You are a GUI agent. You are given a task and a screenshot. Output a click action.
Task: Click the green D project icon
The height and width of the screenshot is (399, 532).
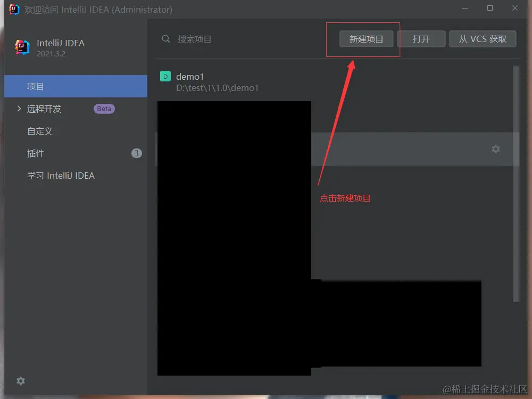[165, 76]
